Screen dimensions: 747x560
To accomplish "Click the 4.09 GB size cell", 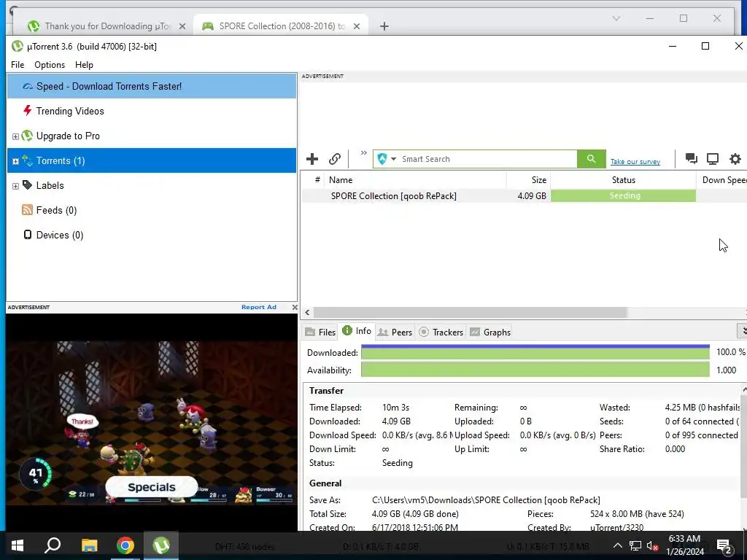I will pyautogui.click(x=531, y=195).
